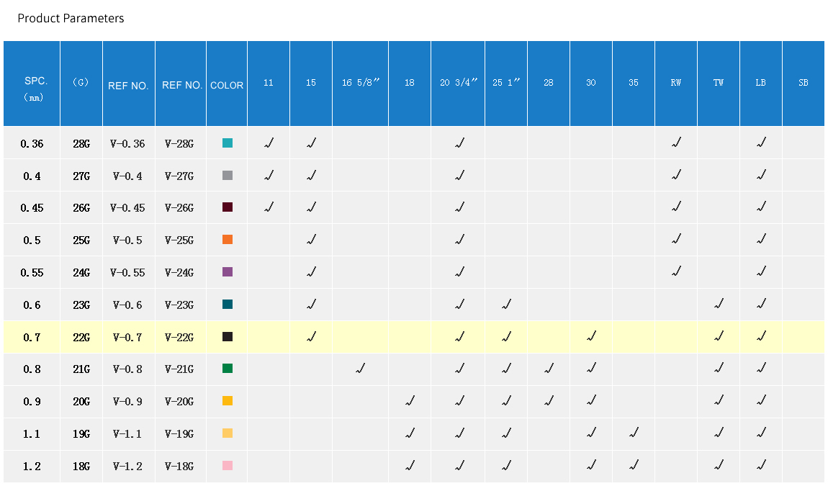This screenshot has height=504, width=828.
Task: Select the orange color swatch for 25G
Action: pos(228,240)
